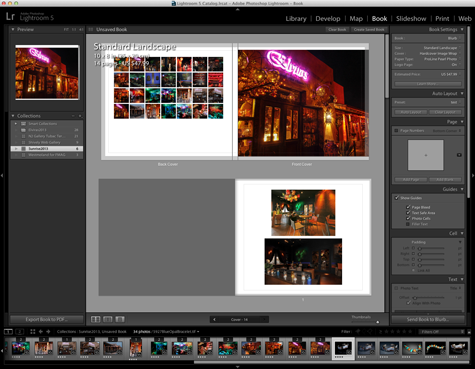The width and height of the screenshot is (475, 369).
Task: Collapse the Cell panel
Action: click(462, 233)
